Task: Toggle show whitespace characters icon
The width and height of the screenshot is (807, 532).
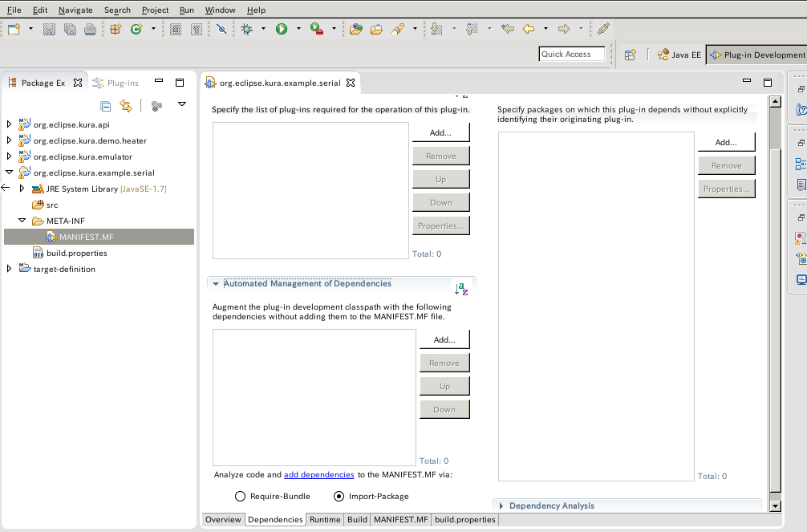Action: [196, 29]
